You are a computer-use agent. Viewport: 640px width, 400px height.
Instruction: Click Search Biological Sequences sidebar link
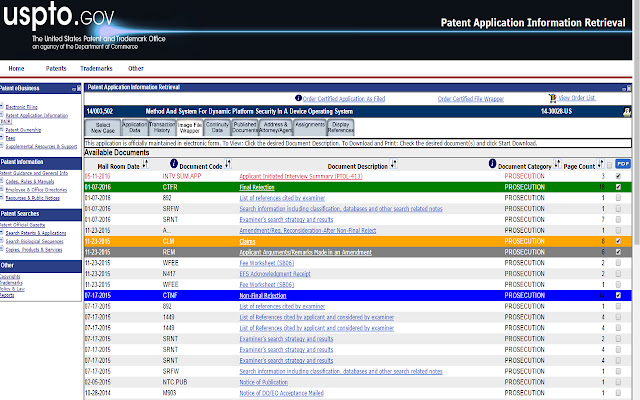(x=34, y=241)
